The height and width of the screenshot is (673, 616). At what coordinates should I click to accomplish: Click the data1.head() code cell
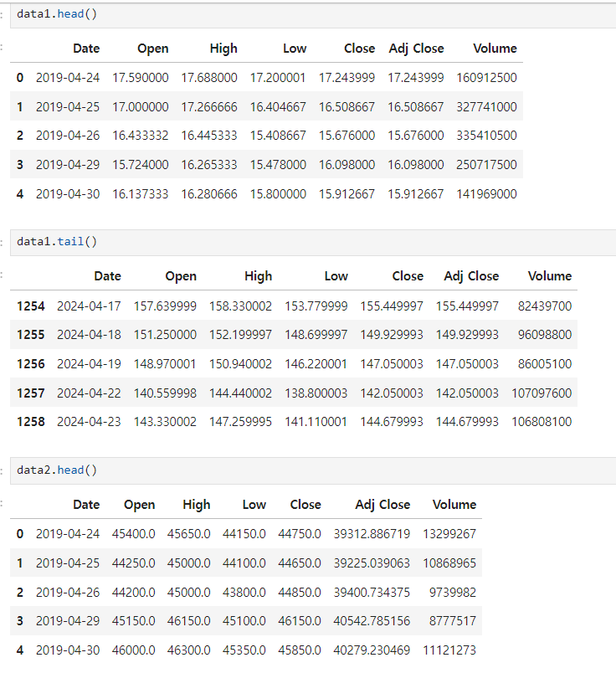[313, 14]
